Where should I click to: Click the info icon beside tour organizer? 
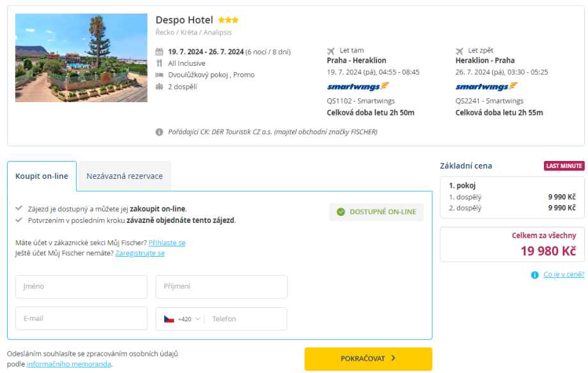pyautogui.click(x=159, y=132)
